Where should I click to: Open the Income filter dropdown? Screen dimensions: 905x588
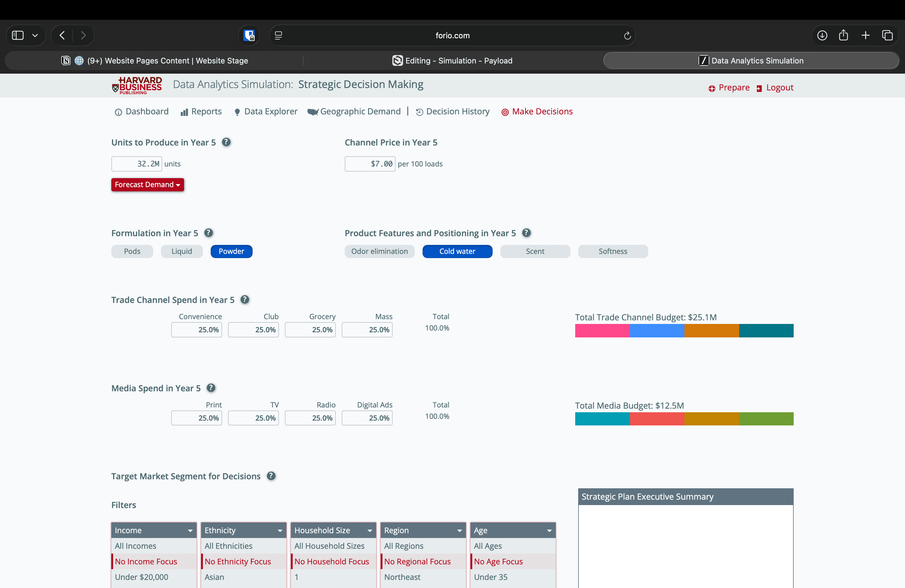pos(154,530)
